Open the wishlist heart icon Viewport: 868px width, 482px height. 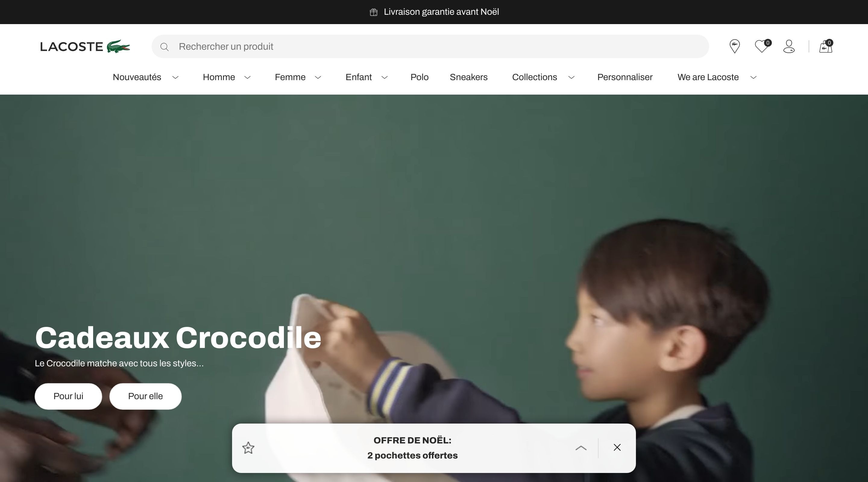coord(762,46)
